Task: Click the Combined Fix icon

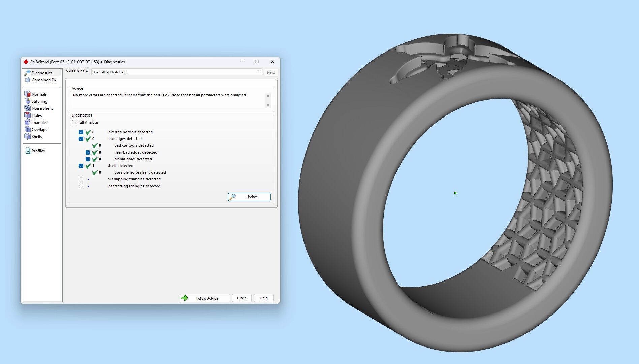Action: (28, 80)
